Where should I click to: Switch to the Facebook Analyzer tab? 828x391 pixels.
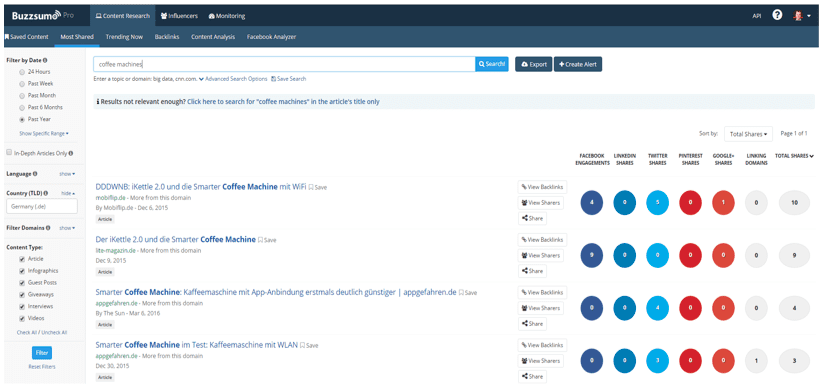[x=271, y=37]
